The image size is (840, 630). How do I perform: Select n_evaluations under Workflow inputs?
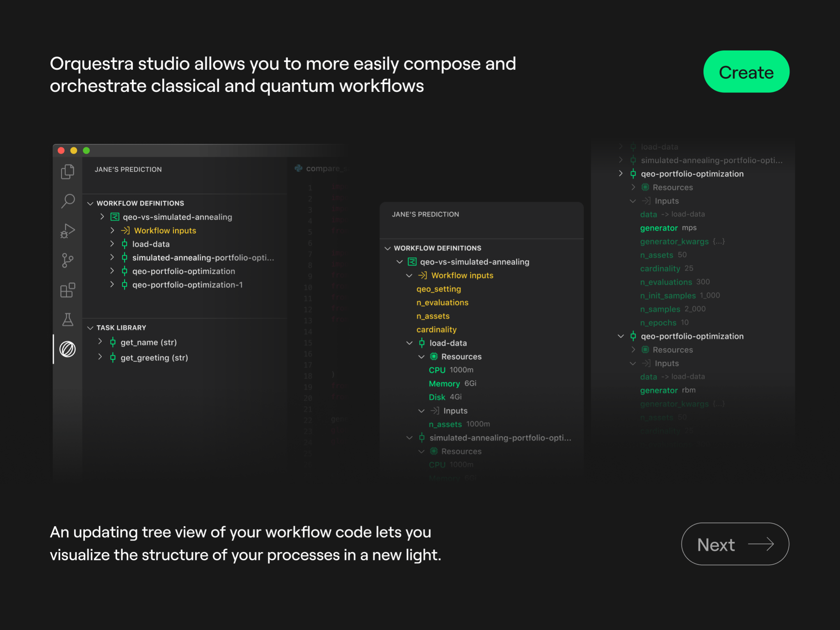point(442,302)
